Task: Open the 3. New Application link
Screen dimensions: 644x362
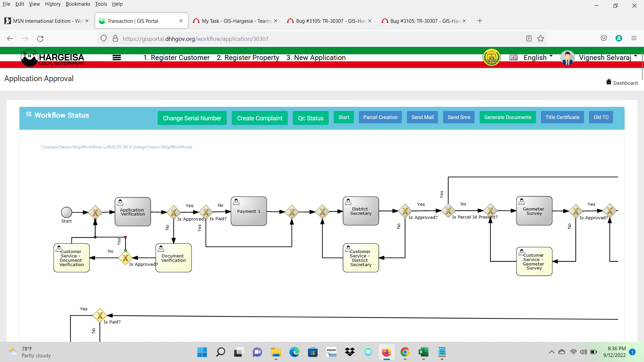Action: pos(316,58)
